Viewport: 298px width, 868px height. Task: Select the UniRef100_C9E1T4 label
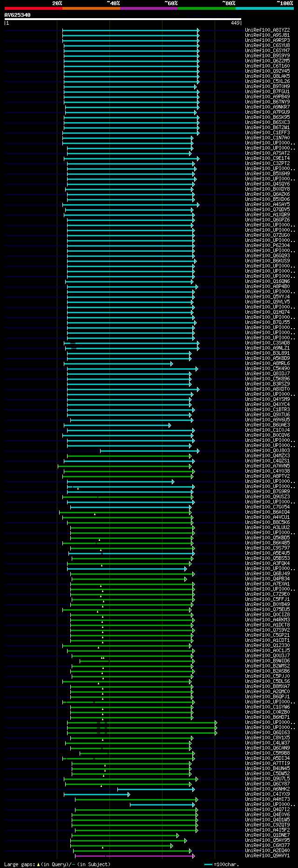point(267,158)
